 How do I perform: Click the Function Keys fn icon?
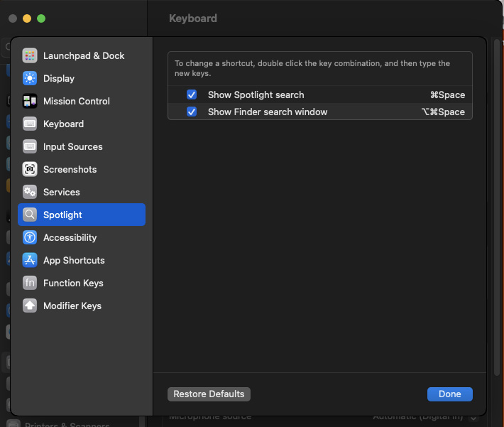tap(30, 283)
